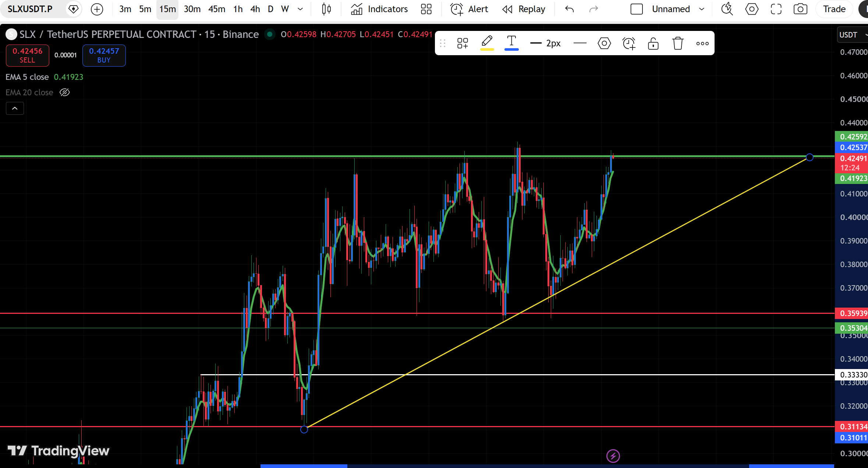The height and width of the screenshot is (468, 868).
Task: Click the Unnamed layout square icon
Action: tap(637, 9)
